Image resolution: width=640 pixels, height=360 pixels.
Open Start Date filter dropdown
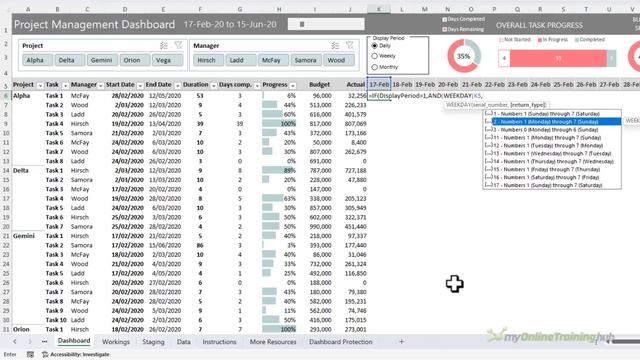point(140,85)
